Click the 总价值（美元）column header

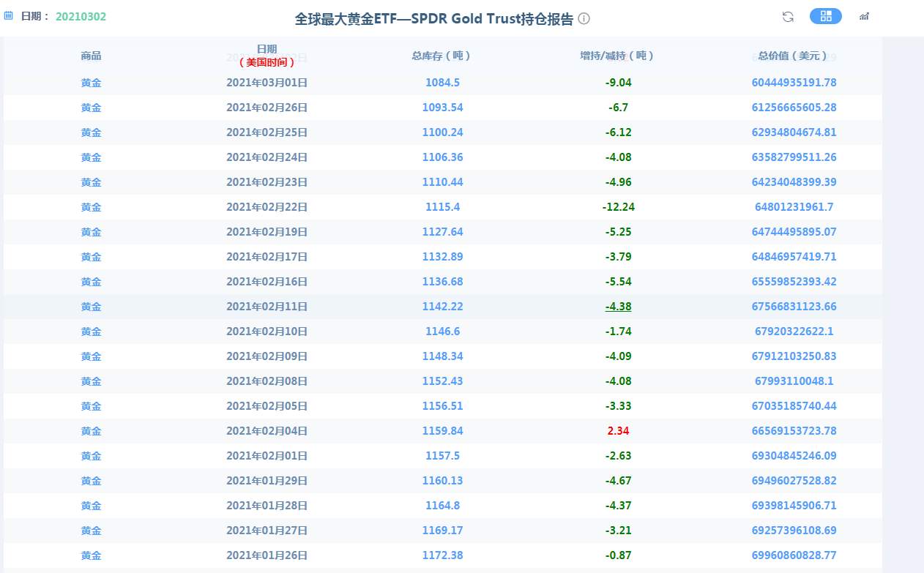794,56
